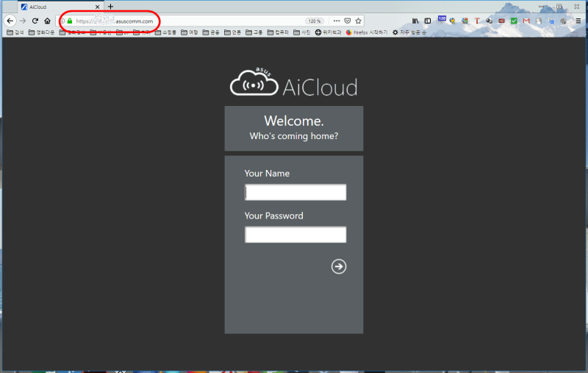Open the 사진 bookmark folder
This screenshot has height=373, width=588.
(x=302, y=32)
